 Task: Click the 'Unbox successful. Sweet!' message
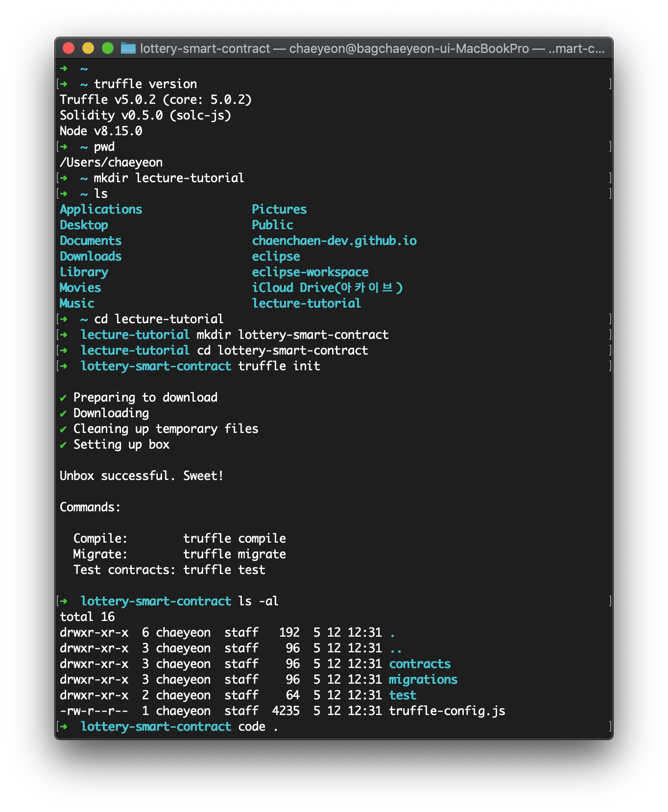point(142,476)
